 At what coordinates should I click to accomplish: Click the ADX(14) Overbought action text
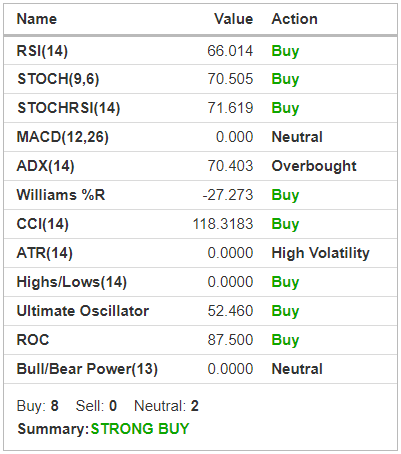click(x=314, y=166)
